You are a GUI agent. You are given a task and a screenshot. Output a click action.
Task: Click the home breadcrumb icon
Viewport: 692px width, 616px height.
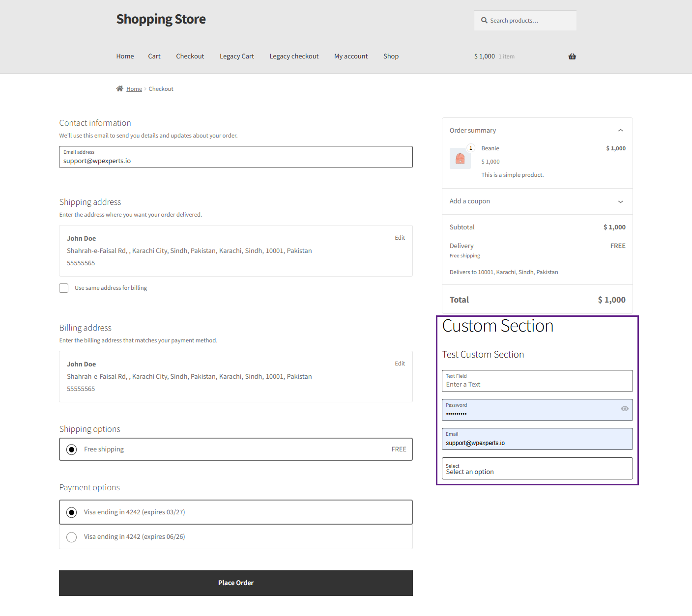(x=119, y=89)
